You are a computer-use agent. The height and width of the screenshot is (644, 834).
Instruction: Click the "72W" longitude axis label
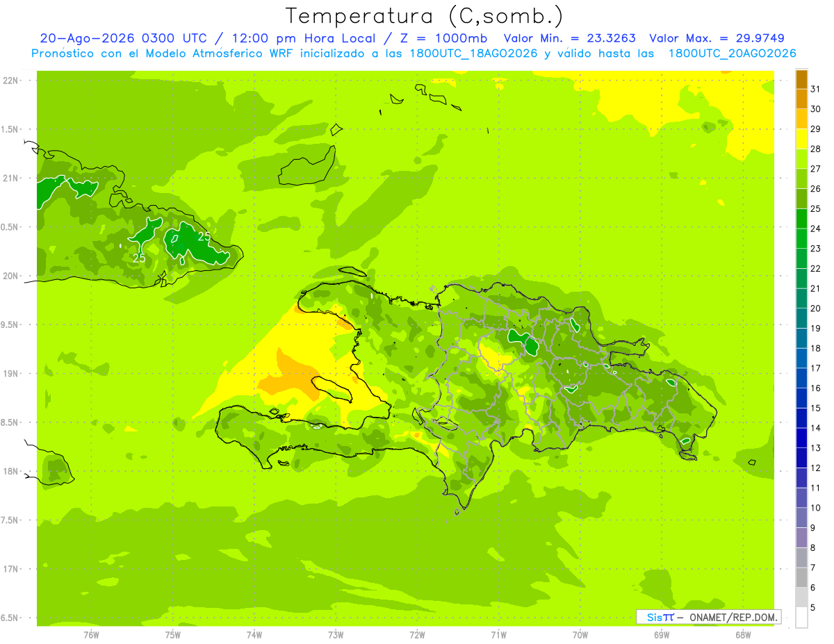pyautogui.click(x=417, y=634)
